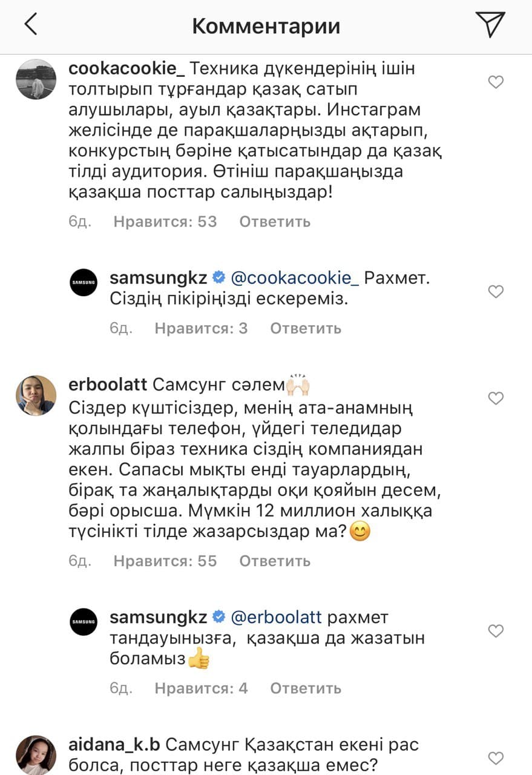This screenshot has height=775, width=532.
Task: Like Samsung's reply to cookacookie_
Action: click(x=496, y=292)
